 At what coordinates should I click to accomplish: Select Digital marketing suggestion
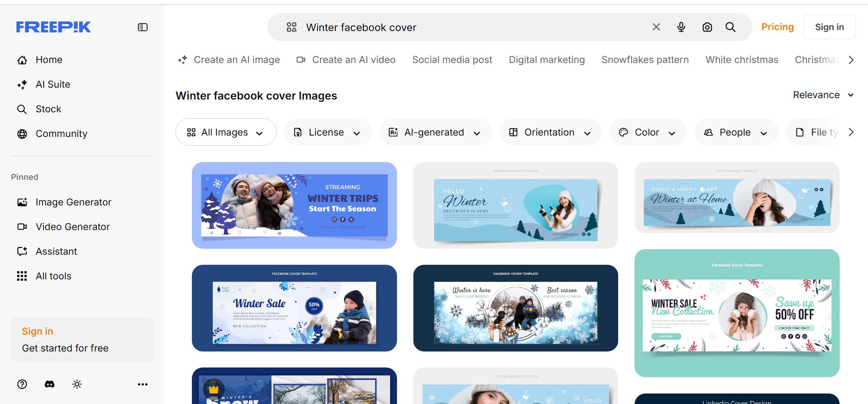[x=547, y=60]
